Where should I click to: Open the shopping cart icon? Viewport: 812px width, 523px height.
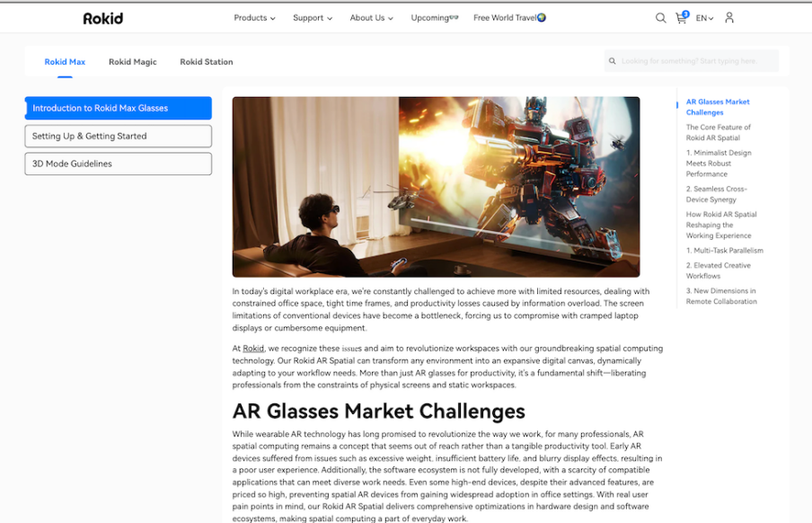coord(681,18)
